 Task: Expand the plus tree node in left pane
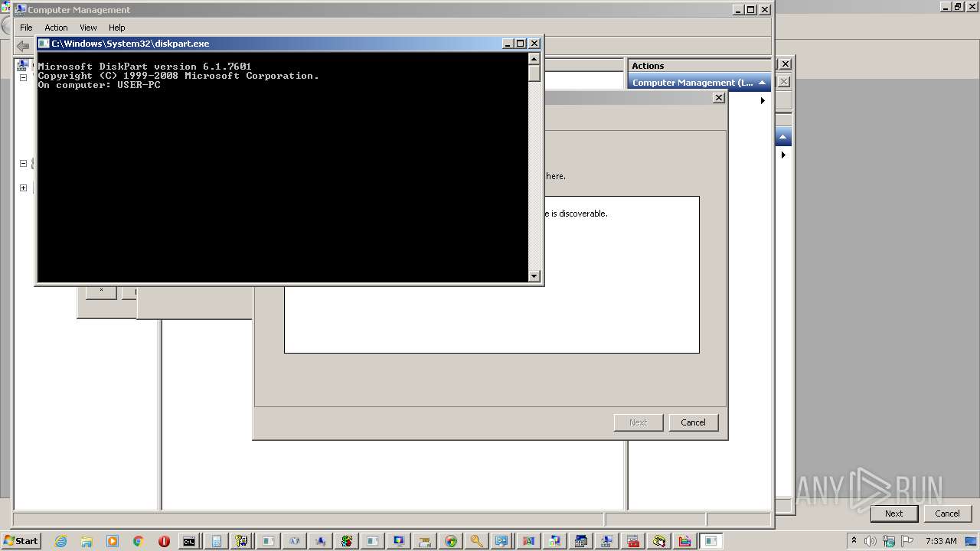coord(23,187)
